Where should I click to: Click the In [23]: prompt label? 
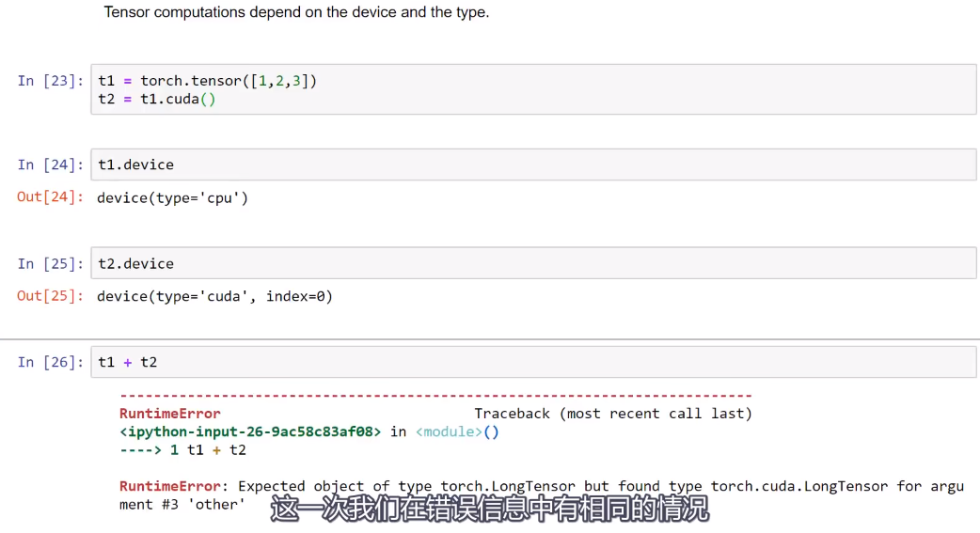[x=51, y=81]
